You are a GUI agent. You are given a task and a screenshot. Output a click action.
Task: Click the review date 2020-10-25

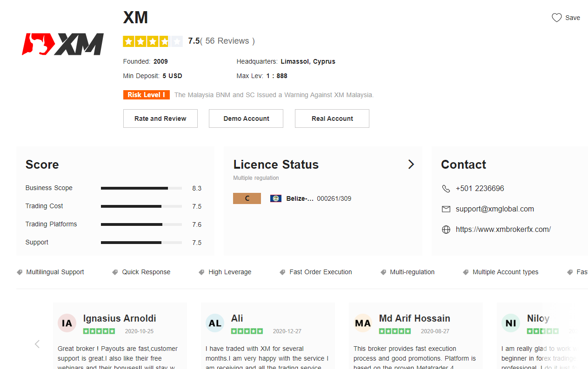pyautogui.click(x=139, y=331)
